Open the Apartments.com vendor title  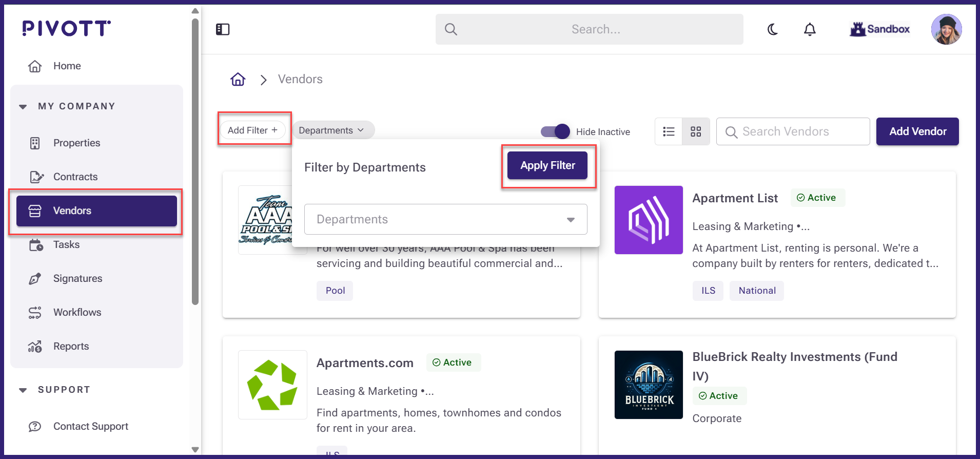(x=365, y=363)
